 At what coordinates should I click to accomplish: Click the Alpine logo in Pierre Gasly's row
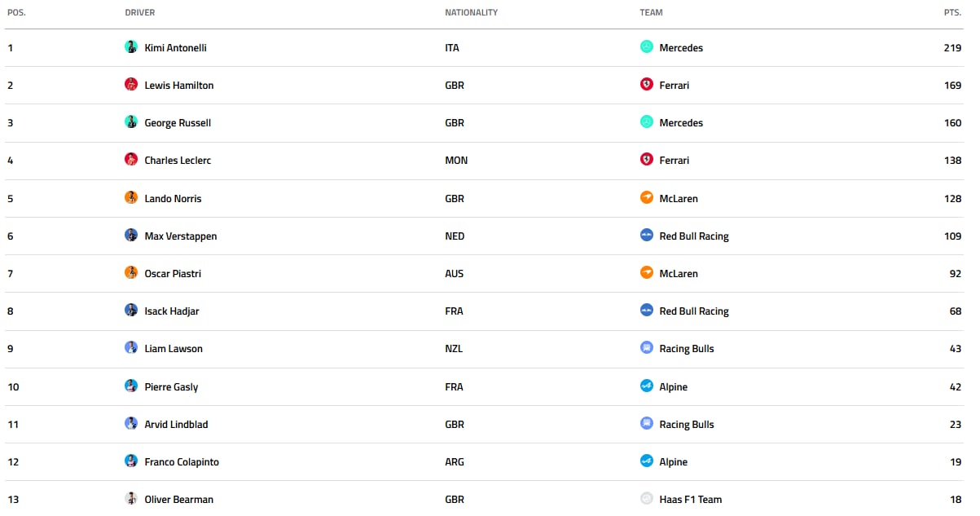pyautogui.click(x=647, y=386)
